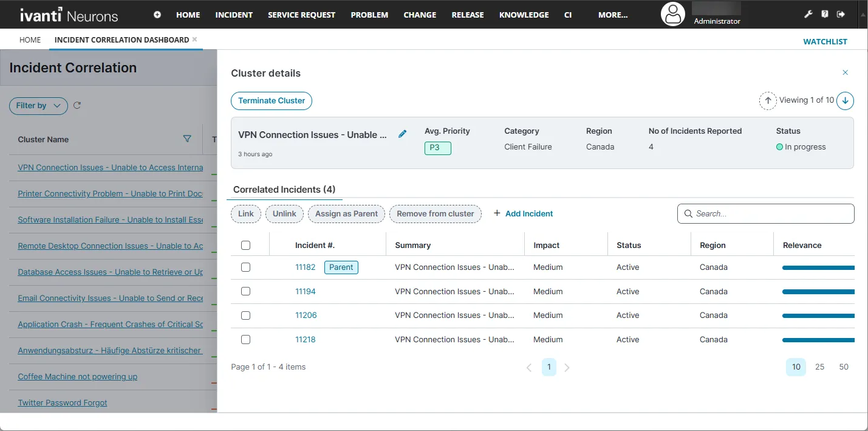
Task: Click the plus icon beside HOME in the menu
Action: 157,15
